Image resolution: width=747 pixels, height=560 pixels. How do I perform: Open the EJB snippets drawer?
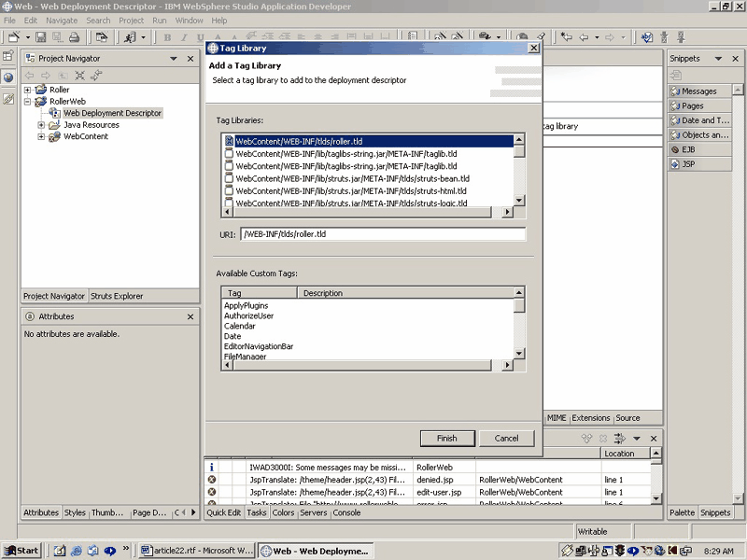pyautogui.click(x=686, y=149)
